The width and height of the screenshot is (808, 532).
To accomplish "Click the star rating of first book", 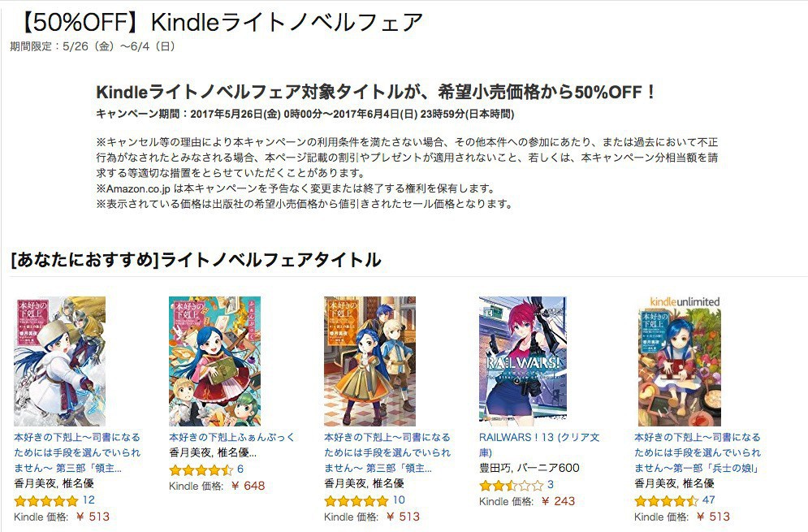I will [x=45, y=500].
